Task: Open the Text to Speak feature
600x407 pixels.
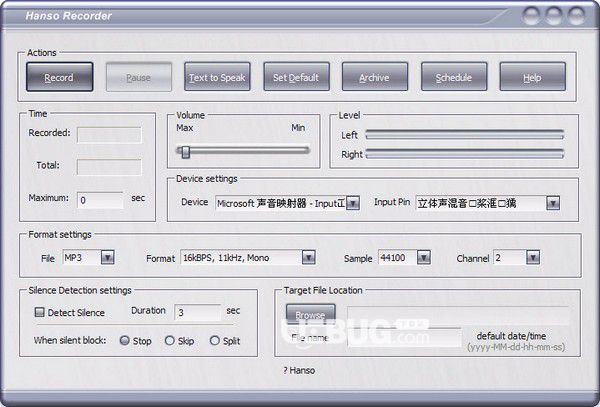Action: [x=217, y=77]
